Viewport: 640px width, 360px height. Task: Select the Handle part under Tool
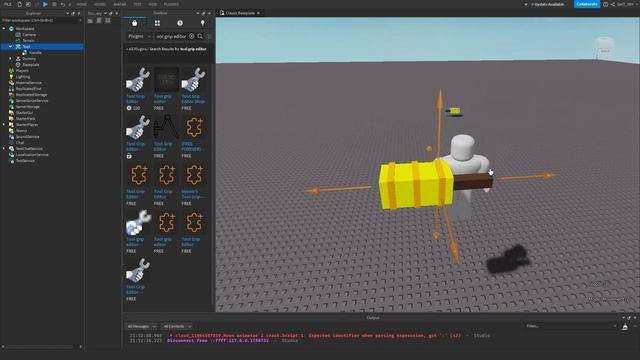pyautogui.click(x=35, y=53)
